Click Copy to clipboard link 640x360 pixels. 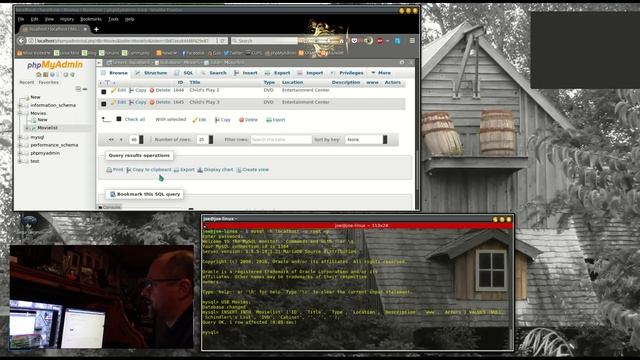click(149, 170)
